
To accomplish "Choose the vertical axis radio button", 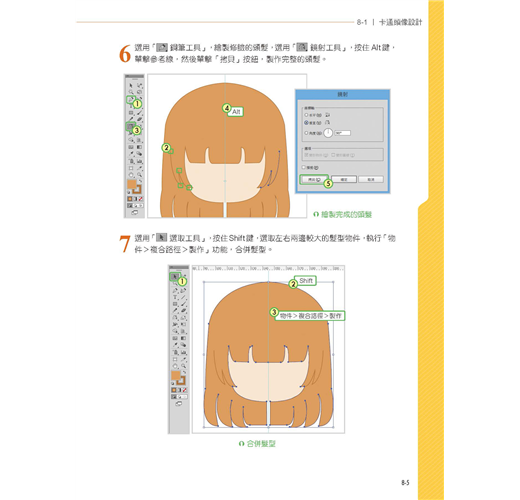I will click(306, 123).
